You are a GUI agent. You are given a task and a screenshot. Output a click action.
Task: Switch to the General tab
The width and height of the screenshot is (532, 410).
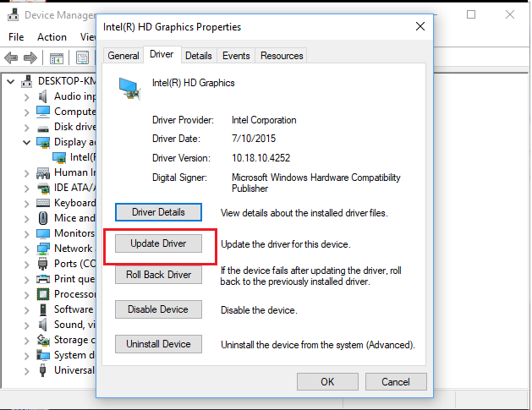[123, 56]
